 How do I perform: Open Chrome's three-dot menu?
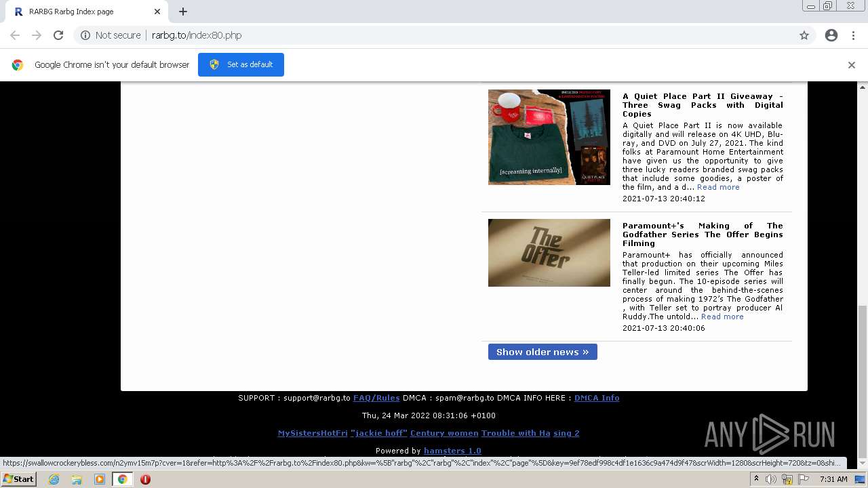coord(854,35)
